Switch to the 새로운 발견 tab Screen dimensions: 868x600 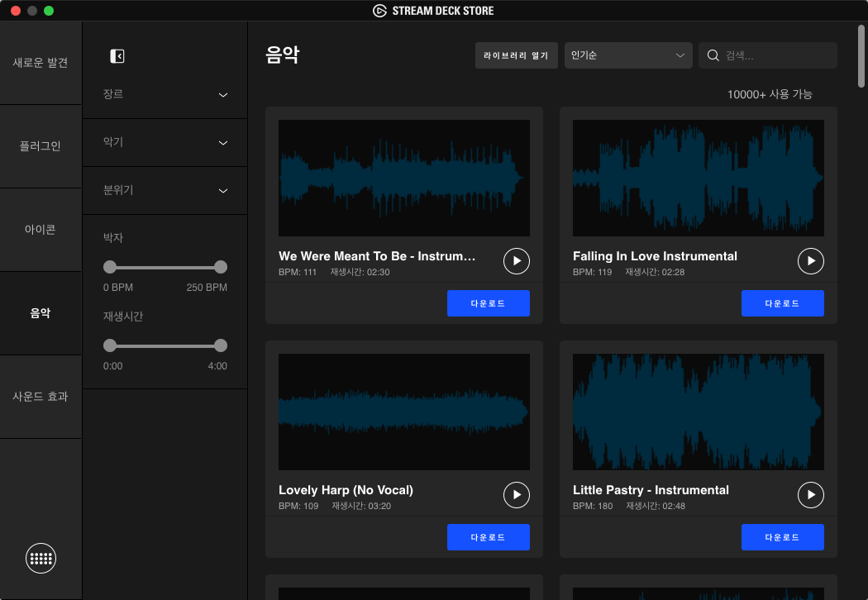coord(41,63)
